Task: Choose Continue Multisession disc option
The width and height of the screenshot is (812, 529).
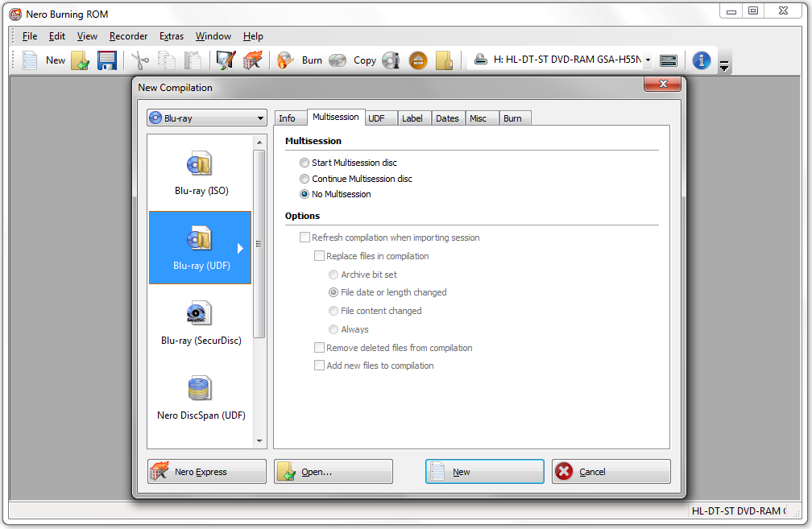Action: (304, 179)
